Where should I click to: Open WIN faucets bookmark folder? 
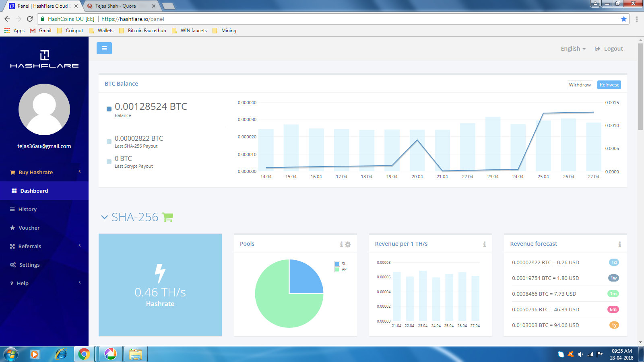tap(189, 31)
